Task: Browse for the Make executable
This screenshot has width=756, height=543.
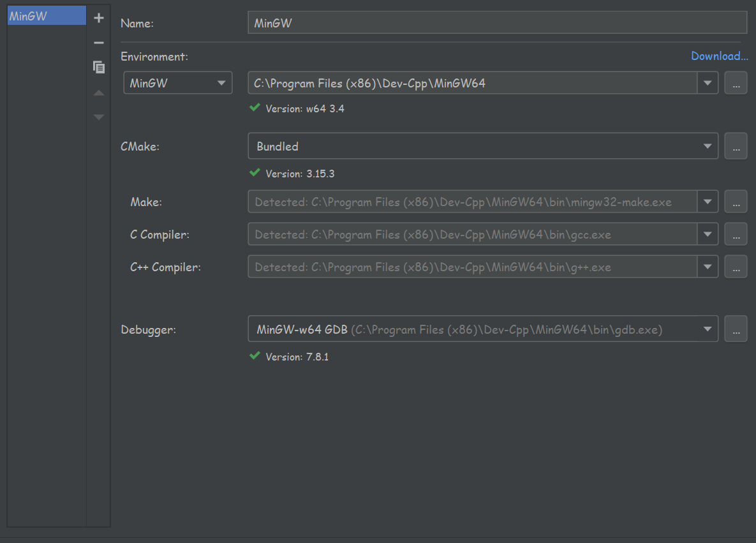Action: [x=736, y=202]
